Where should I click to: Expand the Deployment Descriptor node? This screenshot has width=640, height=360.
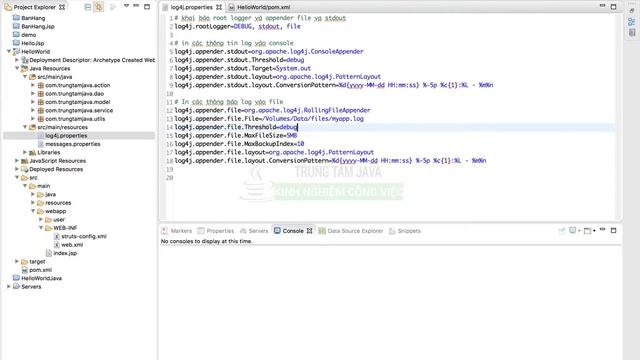(17, 60)
